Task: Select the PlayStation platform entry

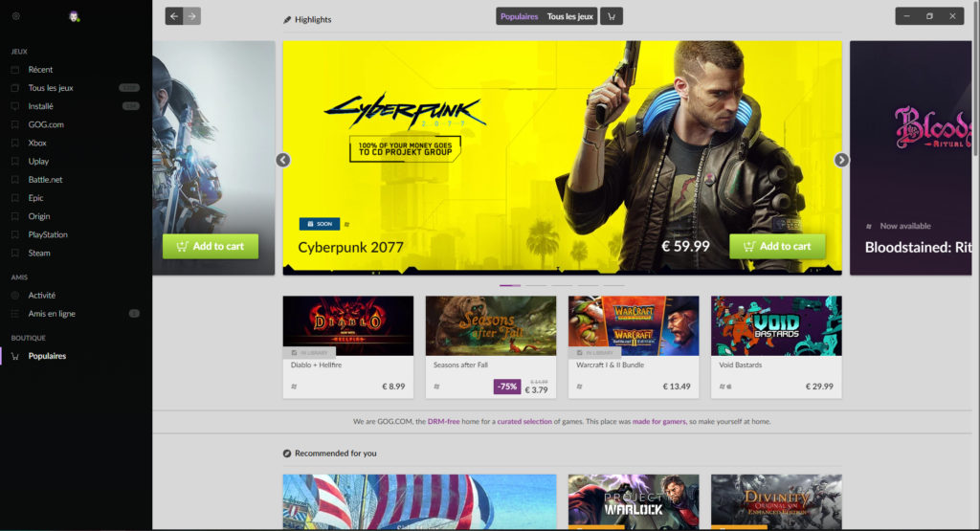Action: pyautogui.click(x=48, y=234)
